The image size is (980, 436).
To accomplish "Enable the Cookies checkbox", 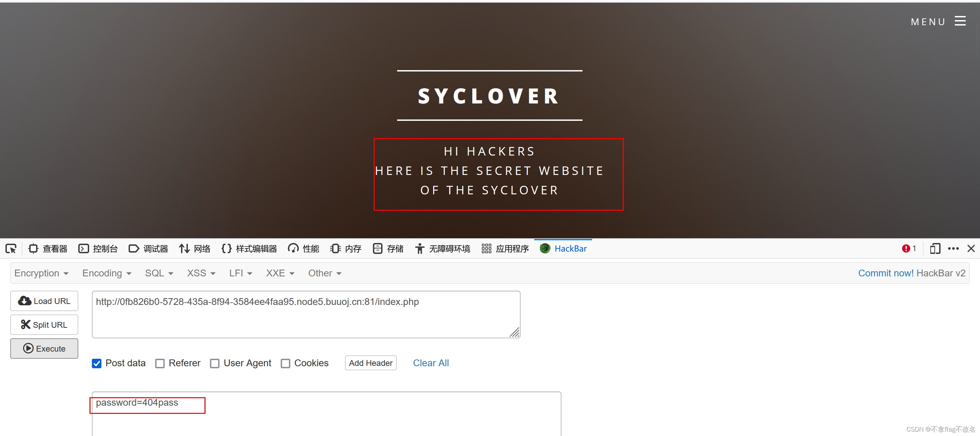I will point(285,364).
